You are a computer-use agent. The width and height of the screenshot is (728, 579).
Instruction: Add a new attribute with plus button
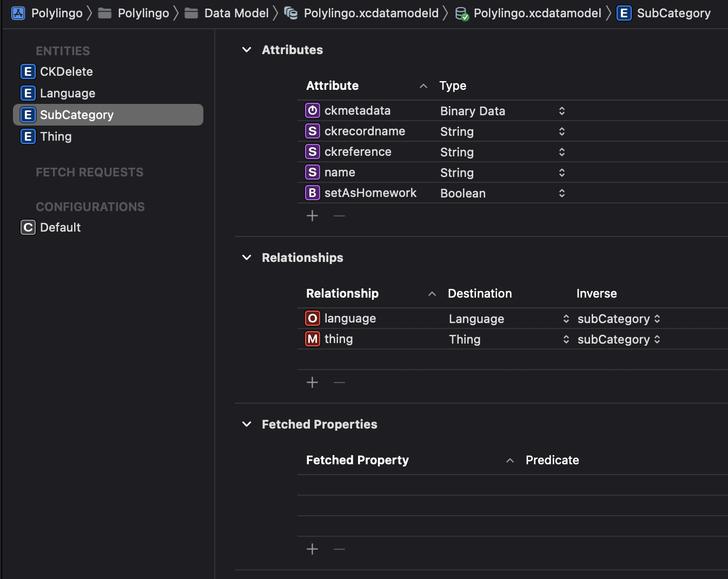(312, 216)
